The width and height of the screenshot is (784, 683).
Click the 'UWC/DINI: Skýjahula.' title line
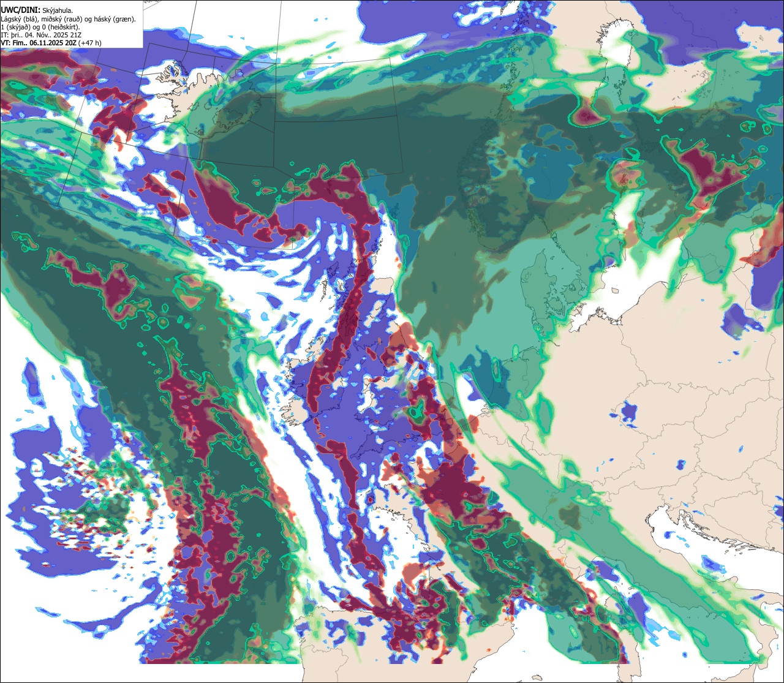[x=37, y=10]
